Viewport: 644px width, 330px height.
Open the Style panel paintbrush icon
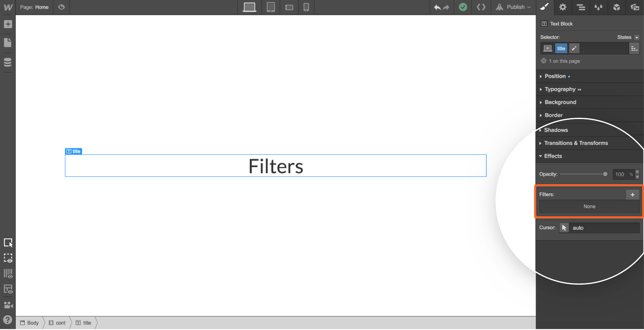click(544, 7)
